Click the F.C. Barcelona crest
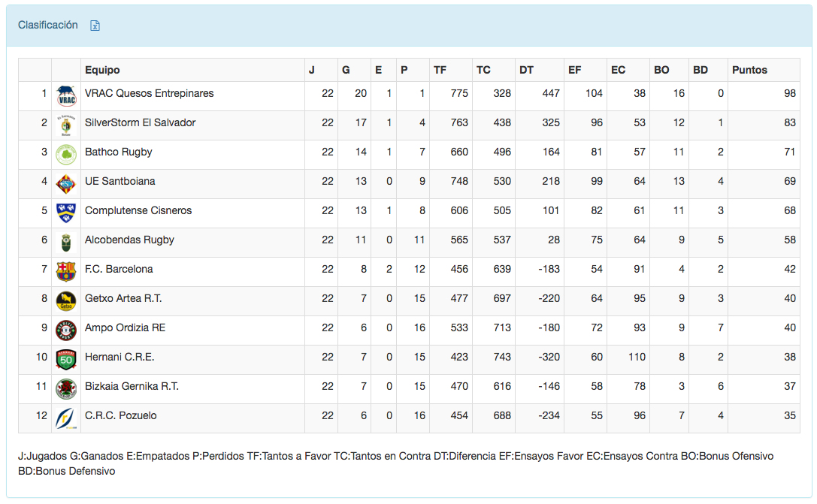Viewport: 817px width, 504px height. [x=66, y=271]
